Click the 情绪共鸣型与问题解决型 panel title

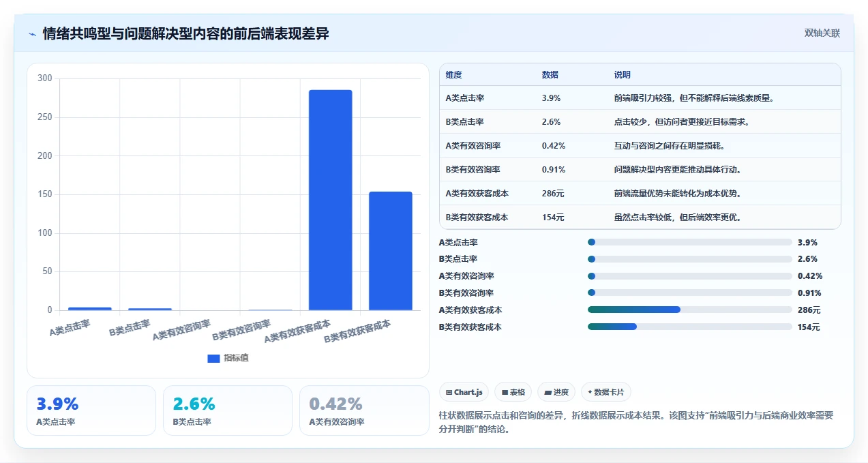[186, 33]
